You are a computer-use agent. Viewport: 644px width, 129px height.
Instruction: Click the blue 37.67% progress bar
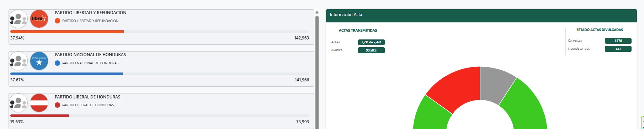[66, 74]
